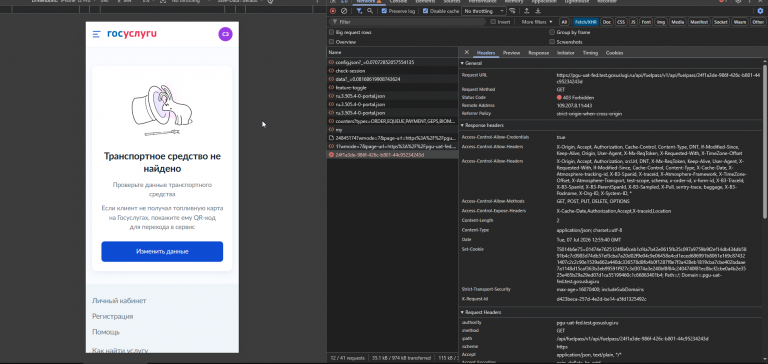Select the All request filter
The width and height of the screenshot is (768, 364).
click(x=564, y=22)
